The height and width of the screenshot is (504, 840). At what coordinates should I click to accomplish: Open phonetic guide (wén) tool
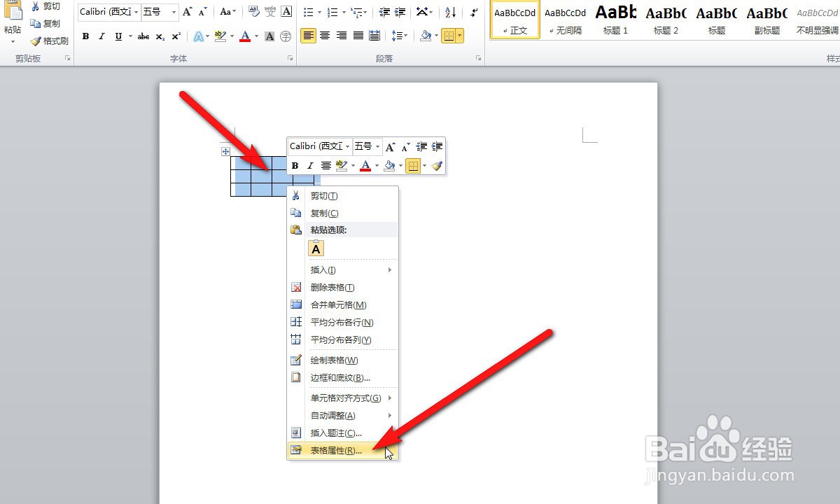click(x=270, y=12)
